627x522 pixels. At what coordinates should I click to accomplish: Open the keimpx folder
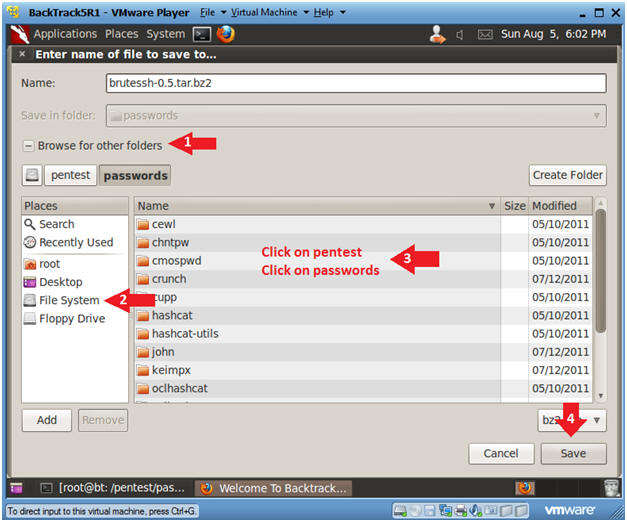click(x=317, y=370)
